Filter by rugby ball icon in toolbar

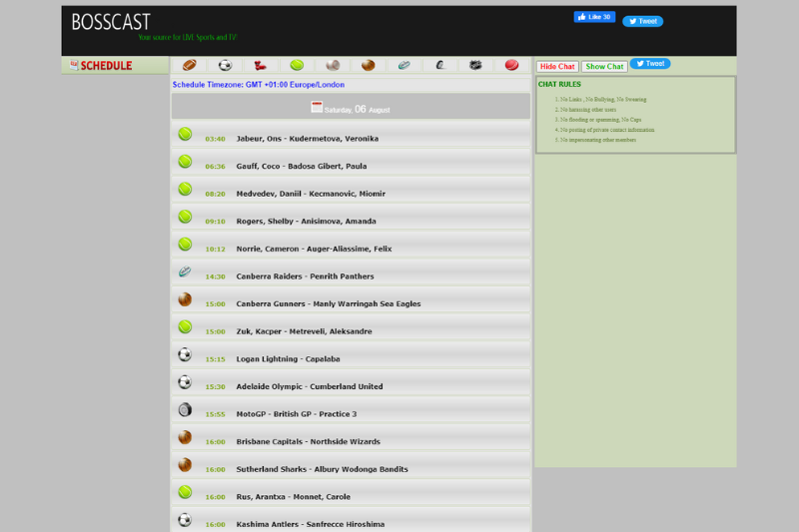click(x=404, y=65)
